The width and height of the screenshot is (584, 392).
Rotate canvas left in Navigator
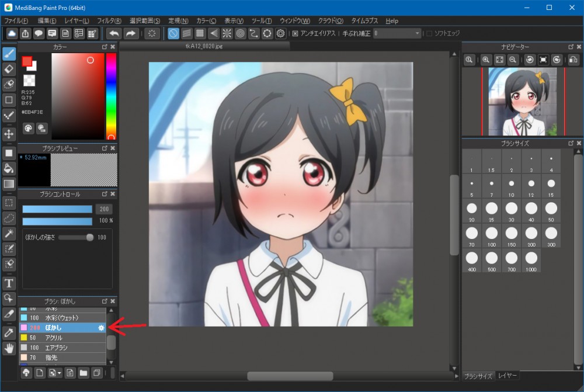(530, 60)
